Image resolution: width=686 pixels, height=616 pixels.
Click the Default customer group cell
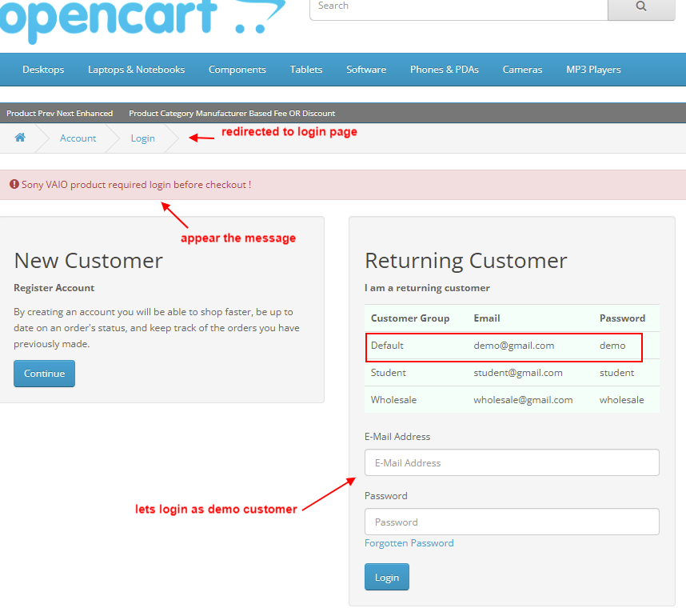(387, 346)
